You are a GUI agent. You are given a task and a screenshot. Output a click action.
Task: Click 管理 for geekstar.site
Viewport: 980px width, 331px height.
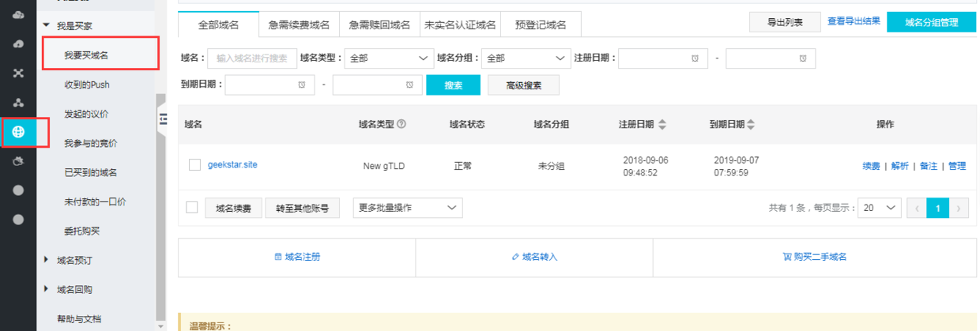pyautogui.click(x=957, y=166)
